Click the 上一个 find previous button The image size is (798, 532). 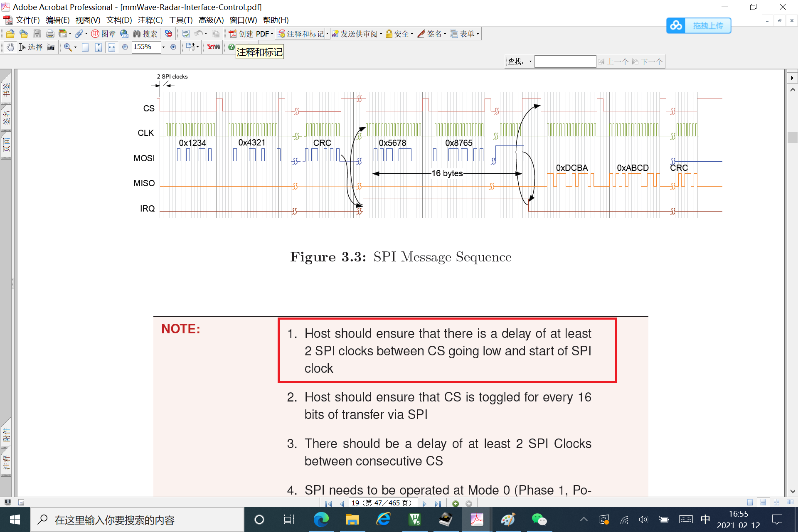(613, 62)
